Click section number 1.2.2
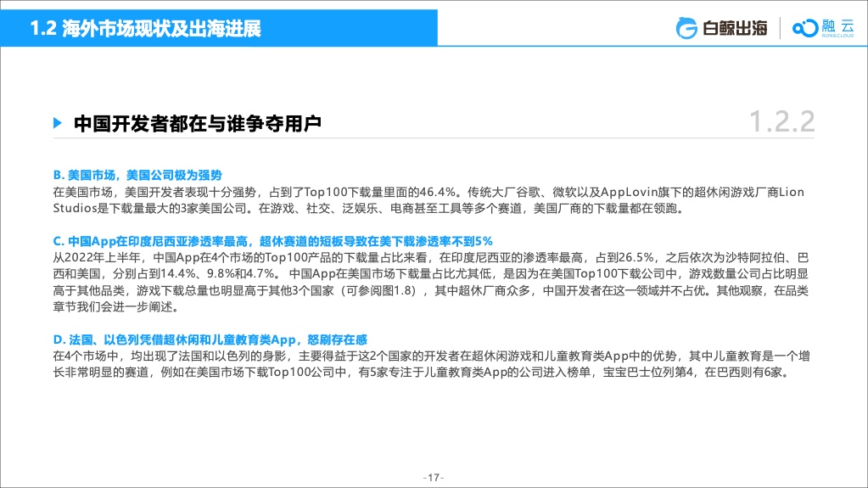 pyautogui.click(x=781, y=122)
